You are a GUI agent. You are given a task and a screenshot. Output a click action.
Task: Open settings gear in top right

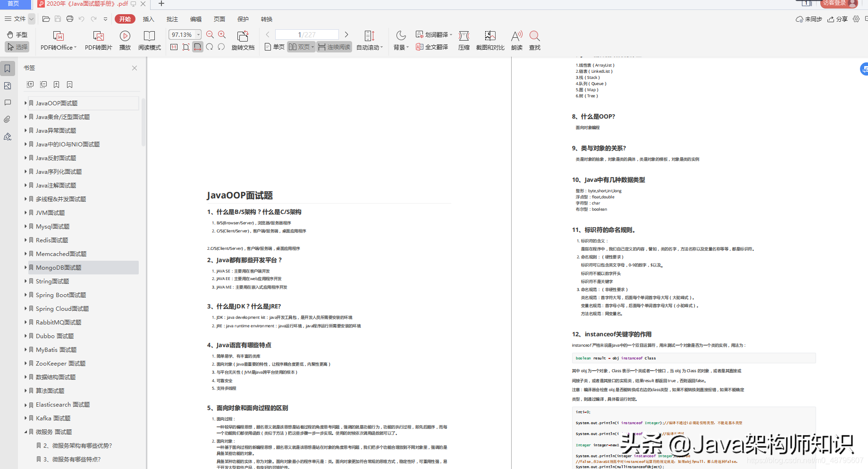pos(856,19)
